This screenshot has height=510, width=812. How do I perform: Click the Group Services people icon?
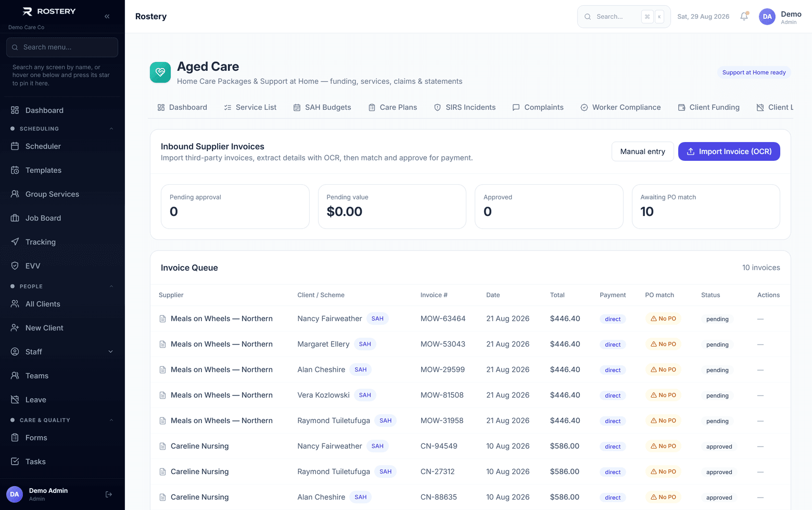click(15, 194)
